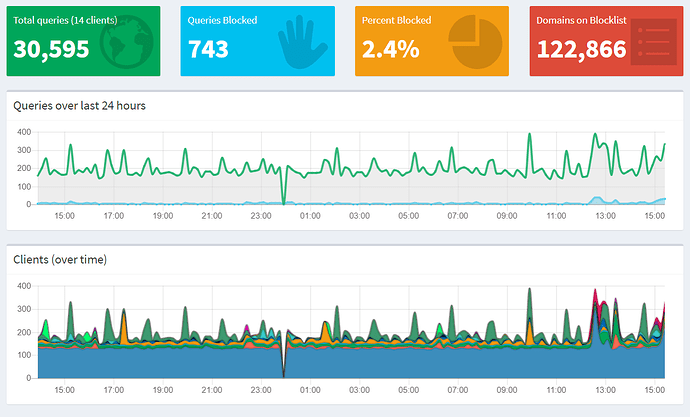
Task: Click the orange peak near 17:00 in Clients chart
Action: click(x=124, y=325)
